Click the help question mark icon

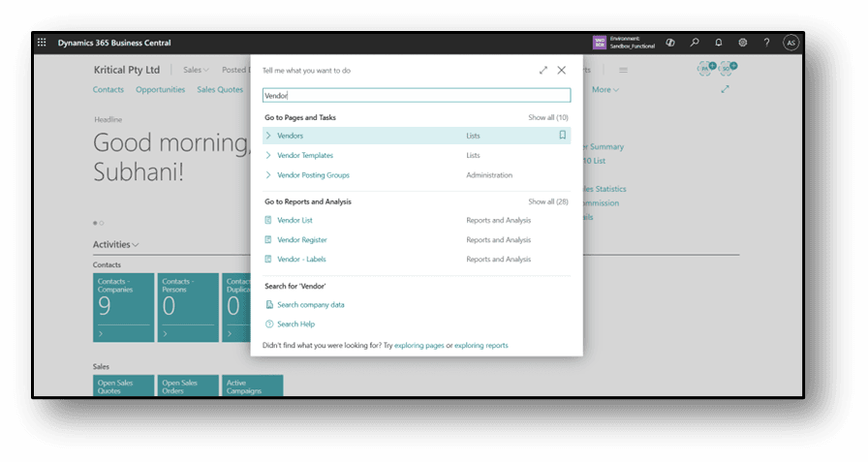tap(766, 43)
